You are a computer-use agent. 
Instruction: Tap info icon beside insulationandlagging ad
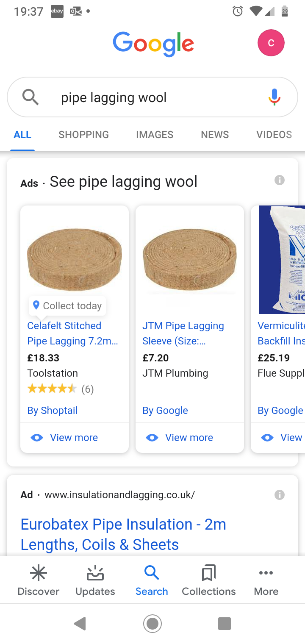click(279, 495)
